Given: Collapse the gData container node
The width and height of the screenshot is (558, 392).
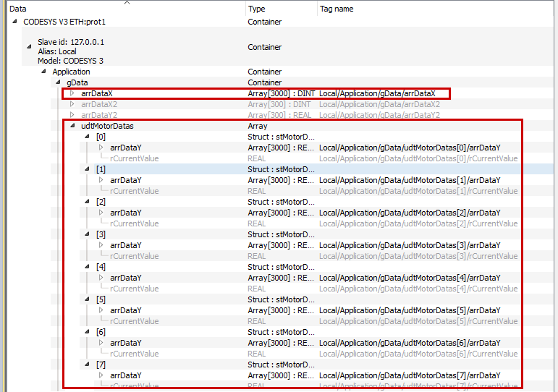Looking at the screenshot, I should [59, 83].
